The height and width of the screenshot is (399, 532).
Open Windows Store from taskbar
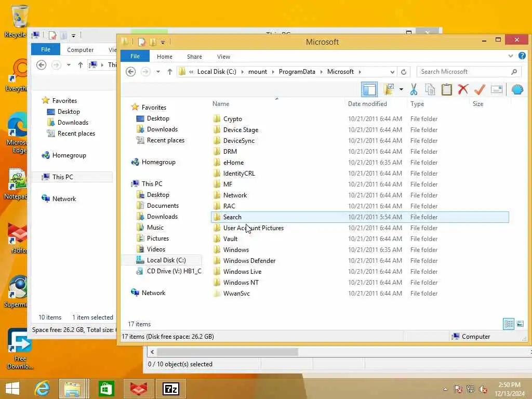[106, 389]
